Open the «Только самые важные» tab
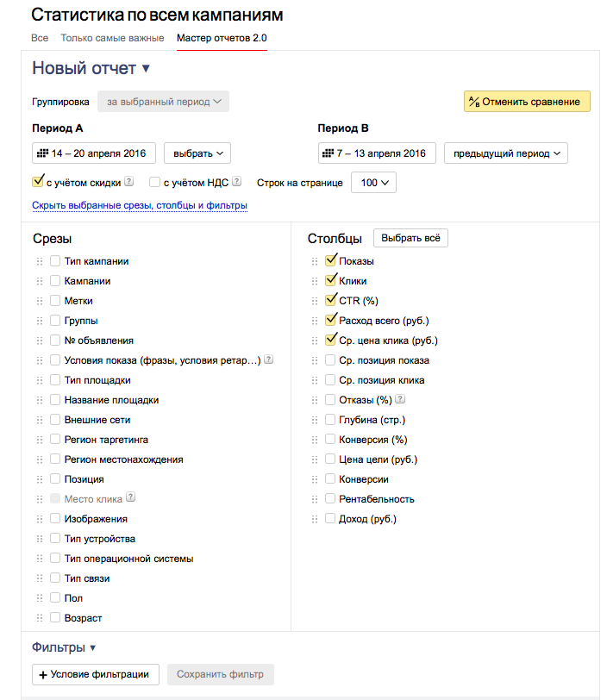 (112, 38)
